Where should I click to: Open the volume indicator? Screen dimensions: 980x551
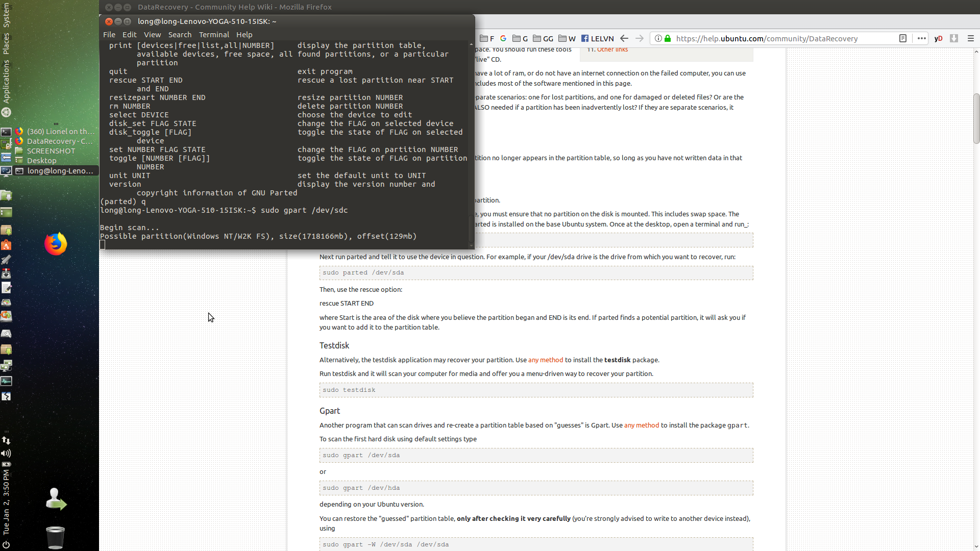click(x=6, y=453)
